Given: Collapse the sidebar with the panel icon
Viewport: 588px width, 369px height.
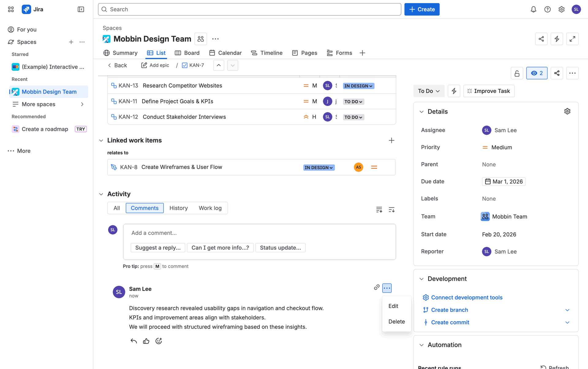Looking at the screenshot, I should [81, 9].
